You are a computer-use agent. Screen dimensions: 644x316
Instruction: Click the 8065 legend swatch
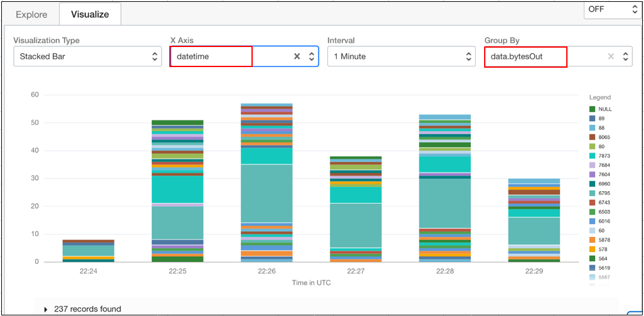pos(592,137)
